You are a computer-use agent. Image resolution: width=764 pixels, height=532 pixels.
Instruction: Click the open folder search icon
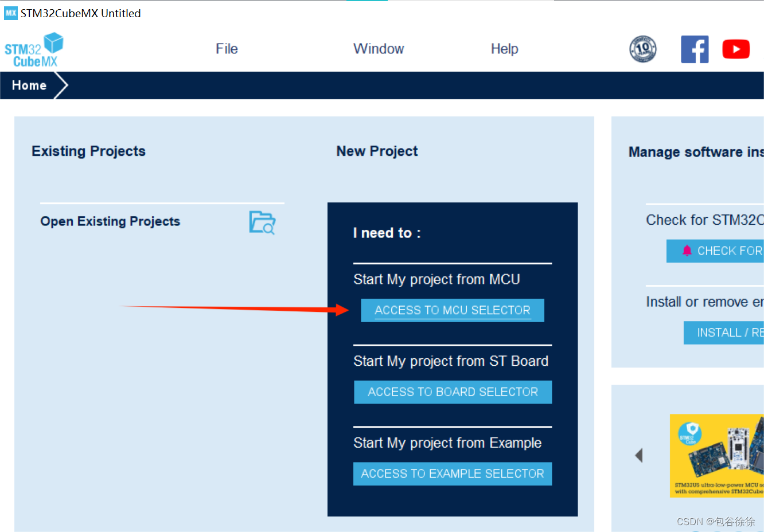(x=262, y=222)
